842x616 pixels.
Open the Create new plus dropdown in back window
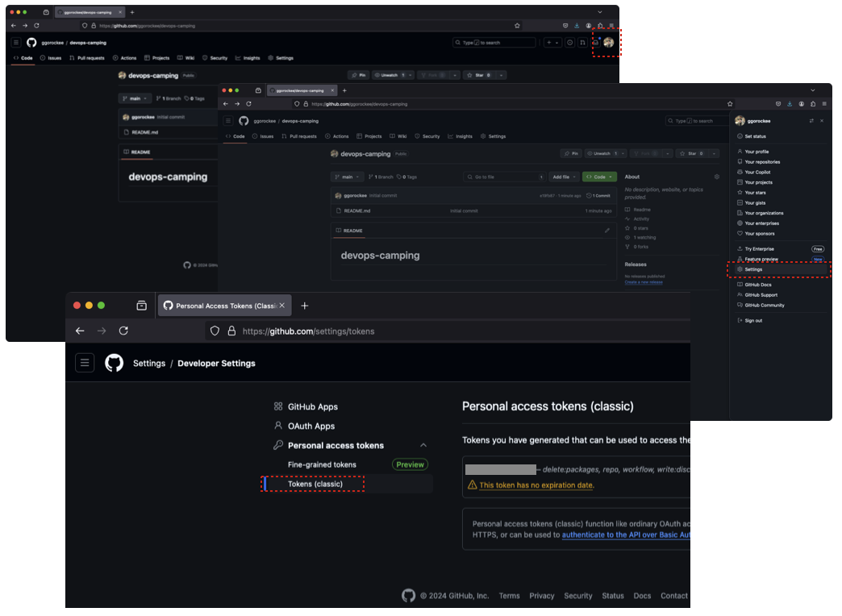552,43
